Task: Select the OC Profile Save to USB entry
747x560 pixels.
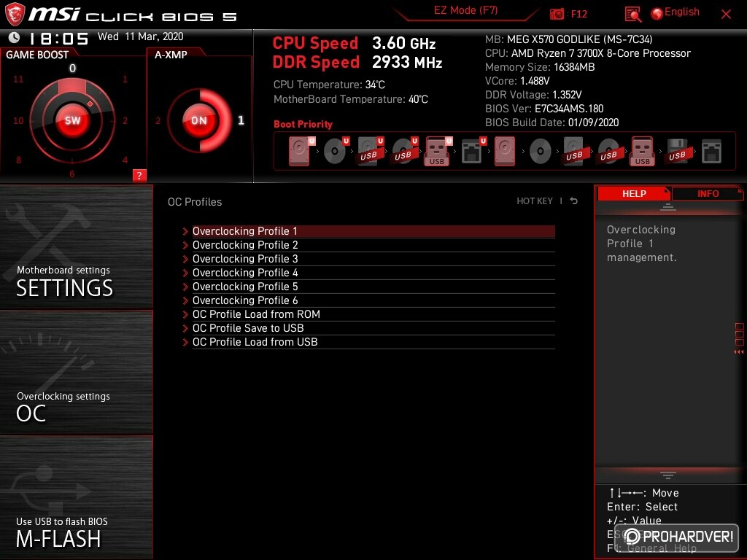Action: (373, 327)
